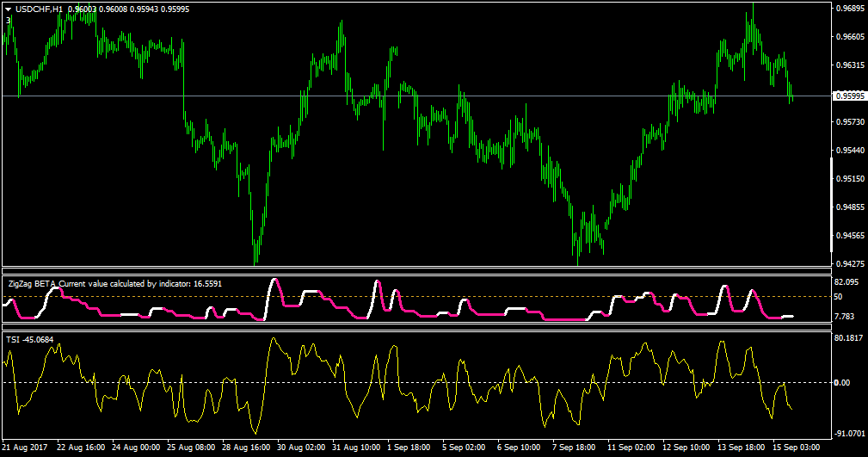Select the current price label 0.95995
868x457 pixels.
tap(850, 96)
